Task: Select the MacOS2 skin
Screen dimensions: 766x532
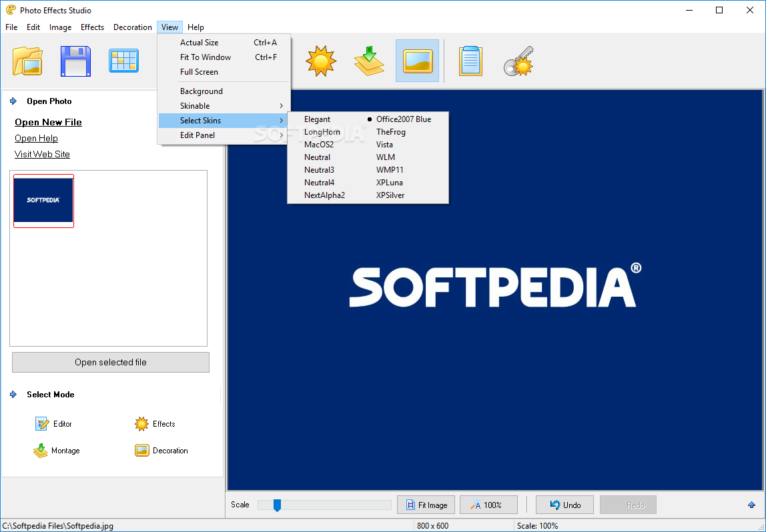Action: pyautogui.click(x=318, y=145)
